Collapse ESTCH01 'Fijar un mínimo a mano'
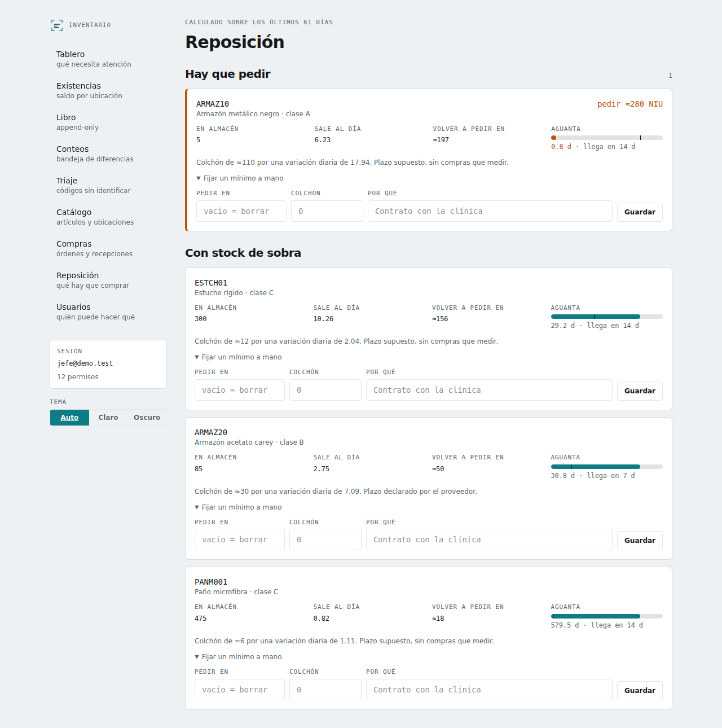Image resolution: width=722 pixels, height=728 pixels. 238,357
